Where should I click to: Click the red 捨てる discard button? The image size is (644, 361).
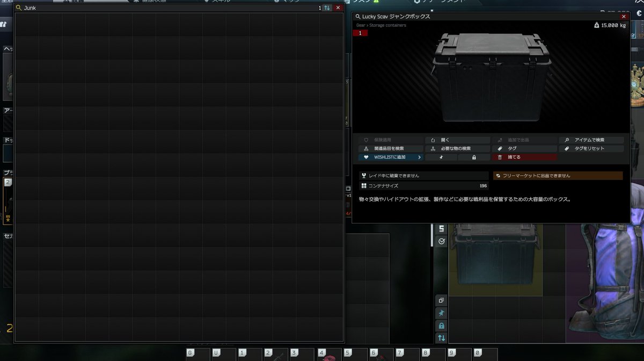(x=524, y=157)
